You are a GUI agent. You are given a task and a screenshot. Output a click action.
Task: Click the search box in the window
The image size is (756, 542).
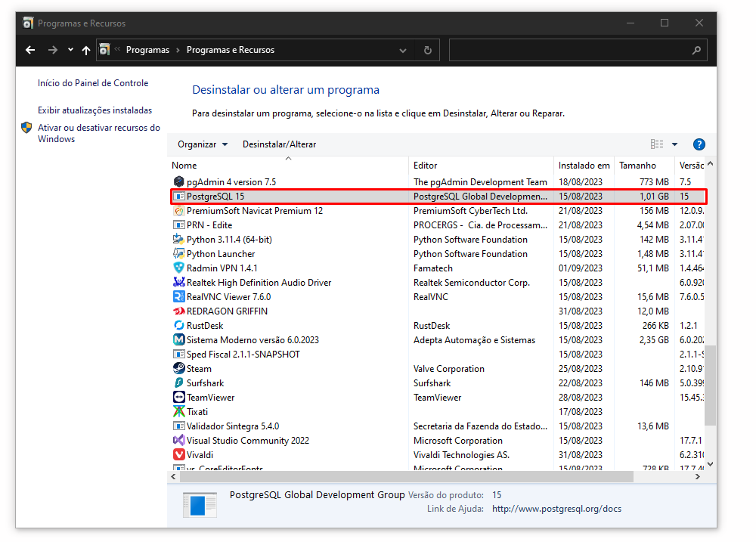(x=571, y=51)
